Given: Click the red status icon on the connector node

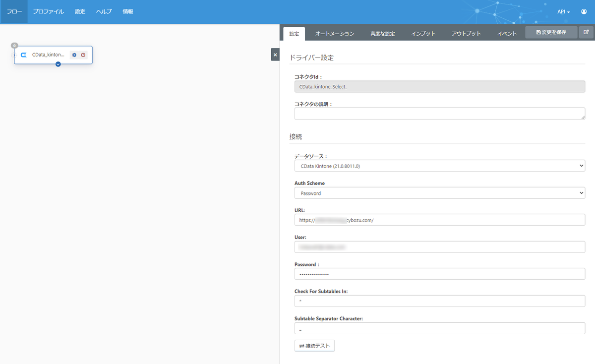Looking at the screenshot, I should pos(83,55).
